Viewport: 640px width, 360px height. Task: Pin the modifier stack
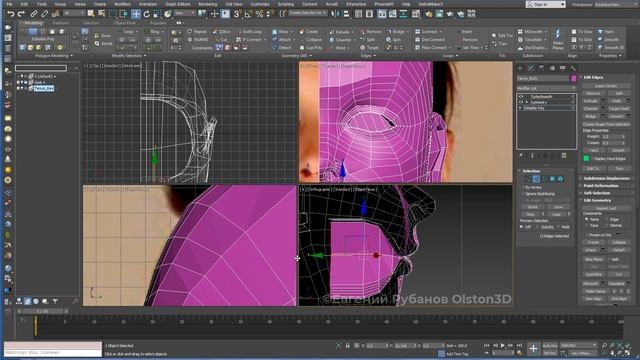[x=521, y=156]
